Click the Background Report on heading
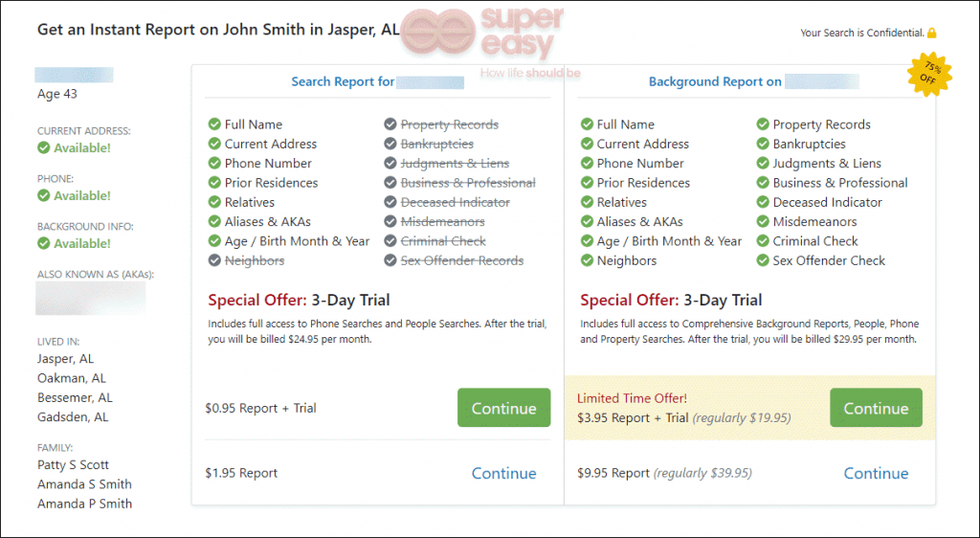This screenshot has height=538, width=980. 715,82
